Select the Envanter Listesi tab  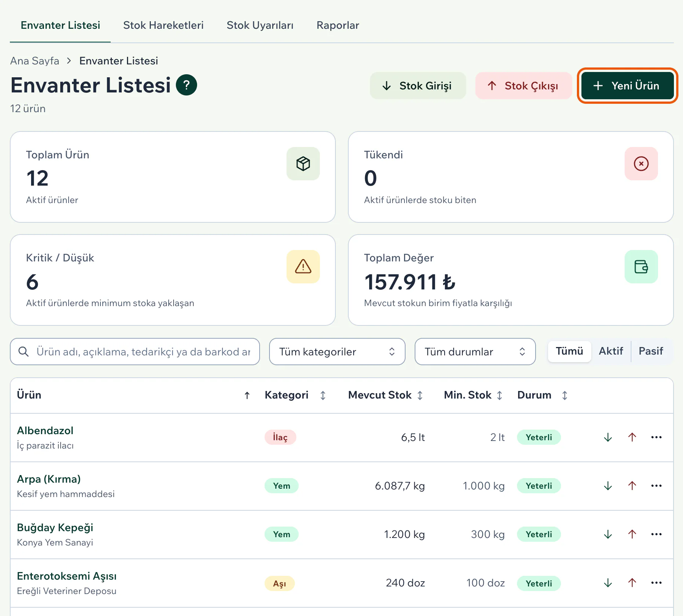click(x=60, y=25)
